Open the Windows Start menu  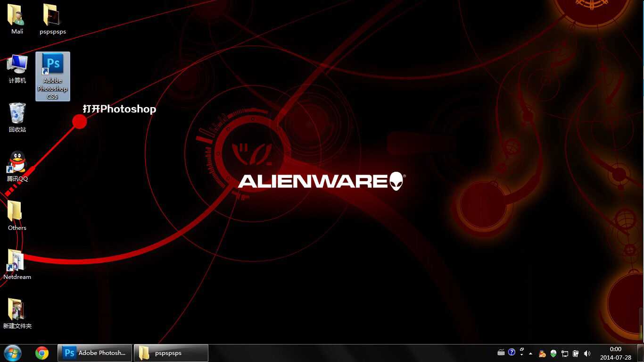point(13,353)
